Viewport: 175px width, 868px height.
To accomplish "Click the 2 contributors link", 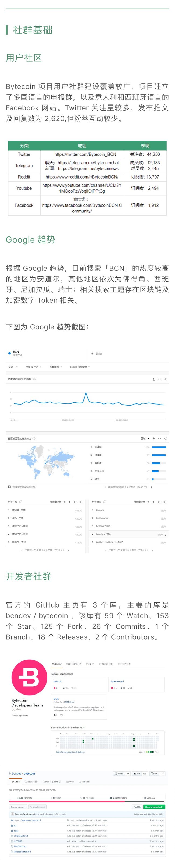I will coord(118,798).
